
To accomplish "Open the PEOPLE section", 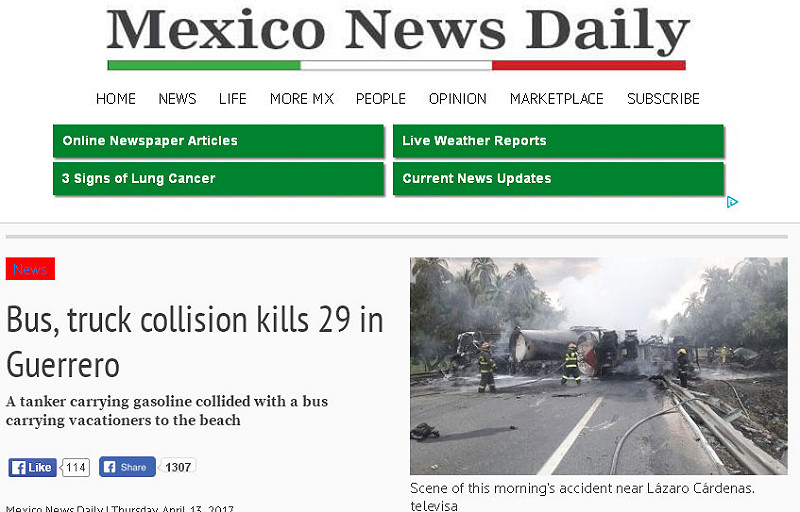I will [381, 98].
